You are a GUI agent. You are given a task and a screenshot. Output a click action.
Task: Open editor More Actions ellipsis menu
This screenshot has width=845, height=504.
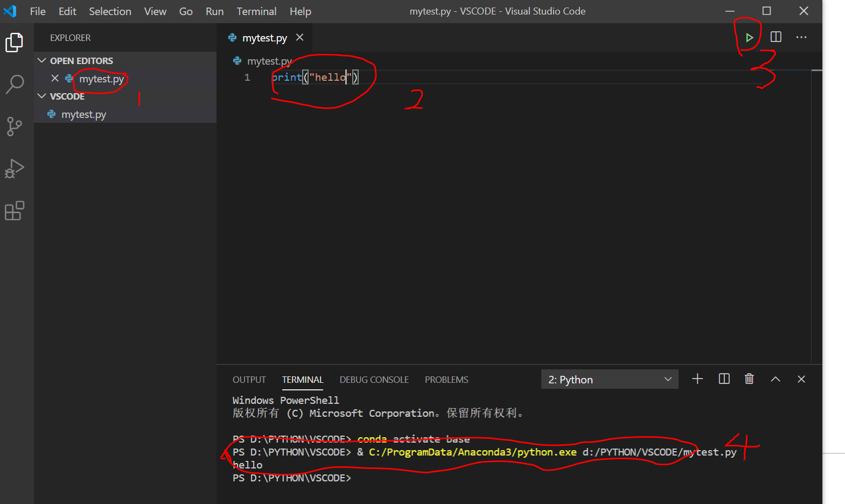(x=801, y=37)
